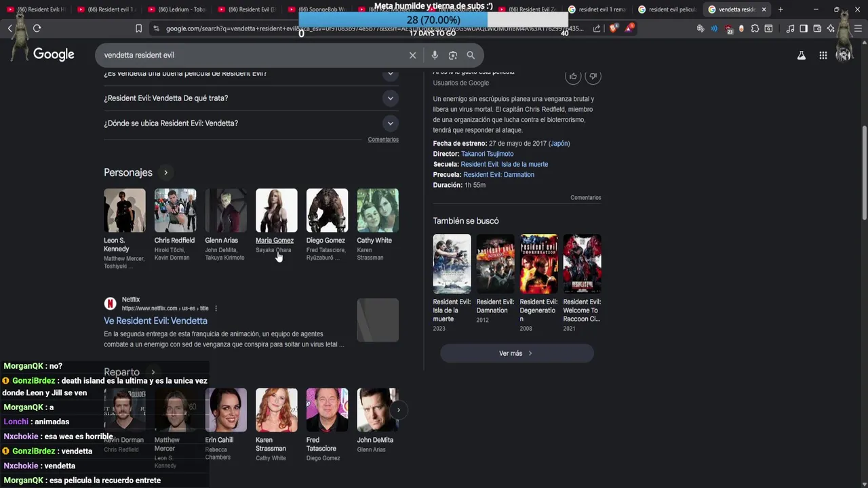Close the active "vendetta resident" tab
This screenshot has width=868, height=488.
[764, 9]
